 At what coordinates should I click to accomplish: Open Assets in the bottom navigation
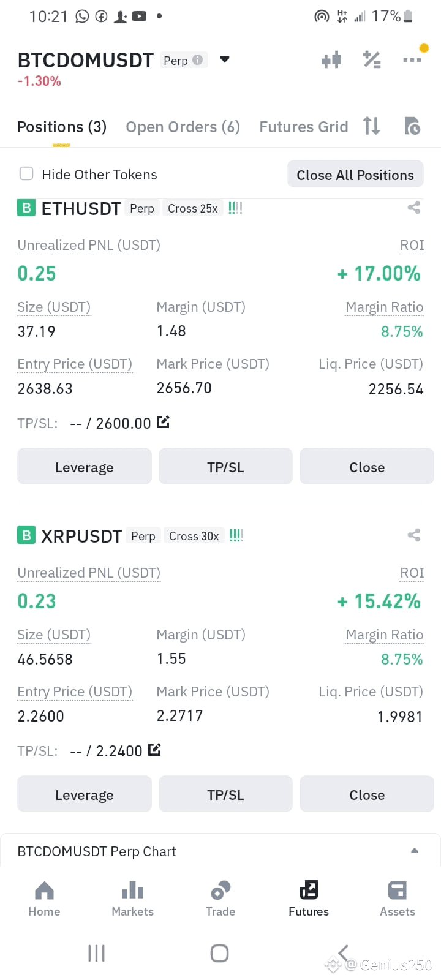398,899
